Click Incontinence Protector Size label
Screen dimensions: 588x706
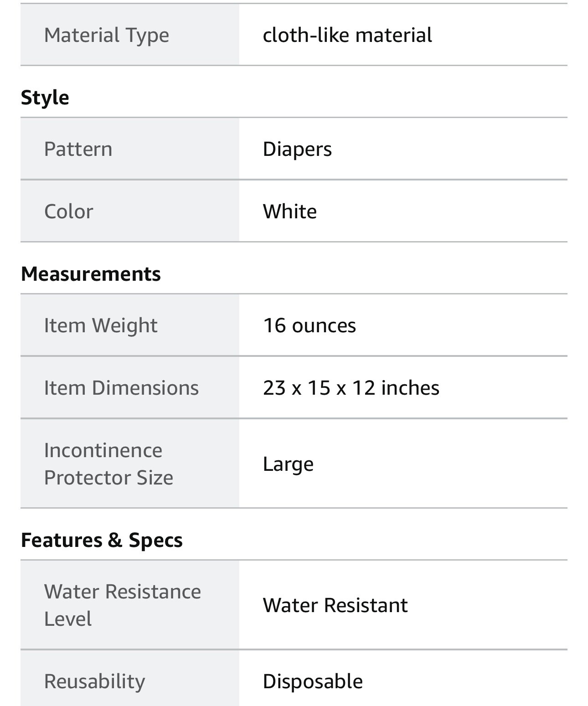coord(108,464)
